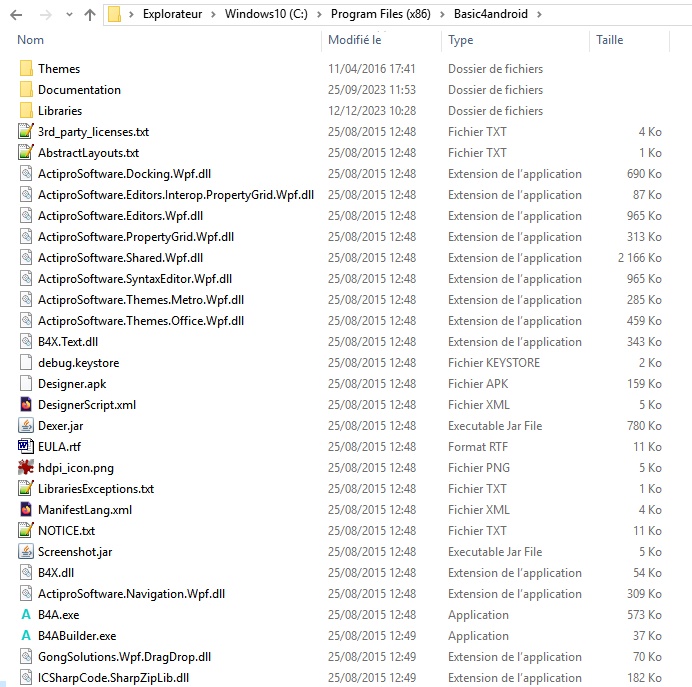The image size is (692, 687).
Task: Select ActiproSoftware.Navigation.Wpf.dll file name
Action: click(132, 594)
